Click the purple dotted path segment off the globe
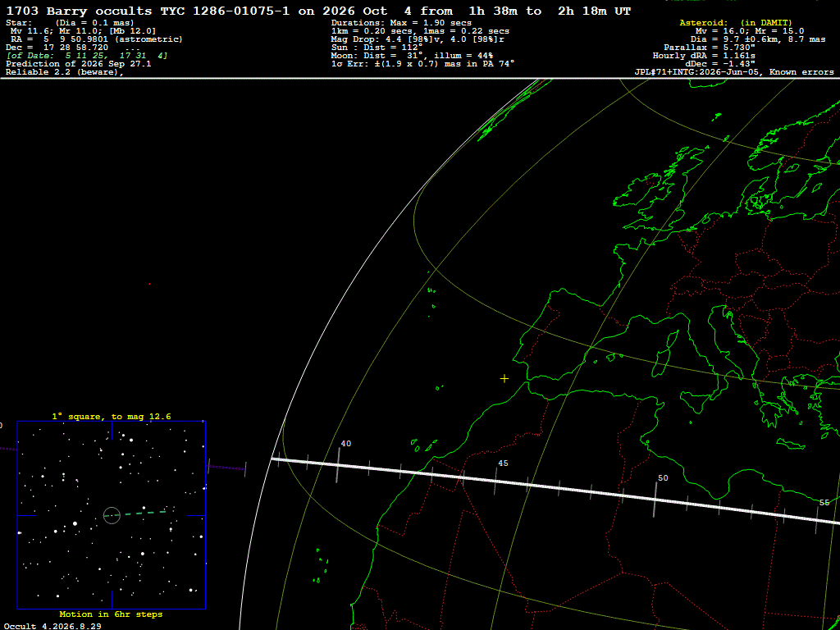The height and width of the screenshot is (630, 840). (226, 468)
